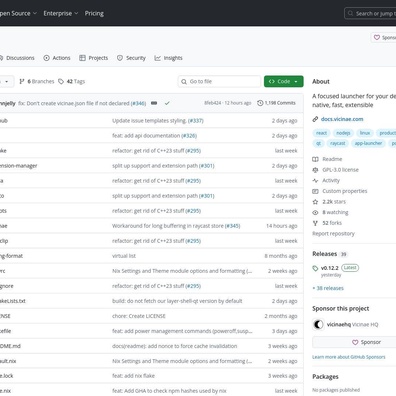Expand the commit message ellipsis icon
The width and height of the screenshot is (396, 396).
point(154,103)
